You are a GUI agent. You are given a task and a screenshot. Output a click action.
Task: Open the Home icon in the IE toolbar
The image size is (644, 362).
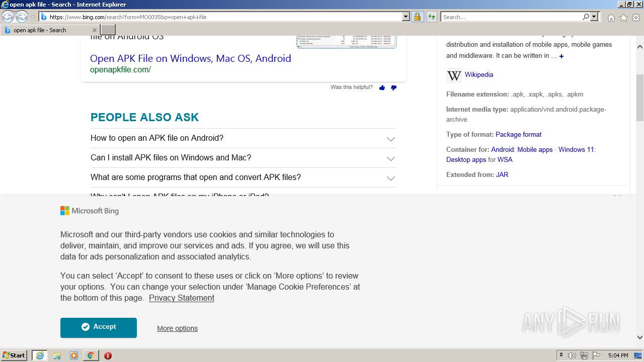click(x=611, y=18)
